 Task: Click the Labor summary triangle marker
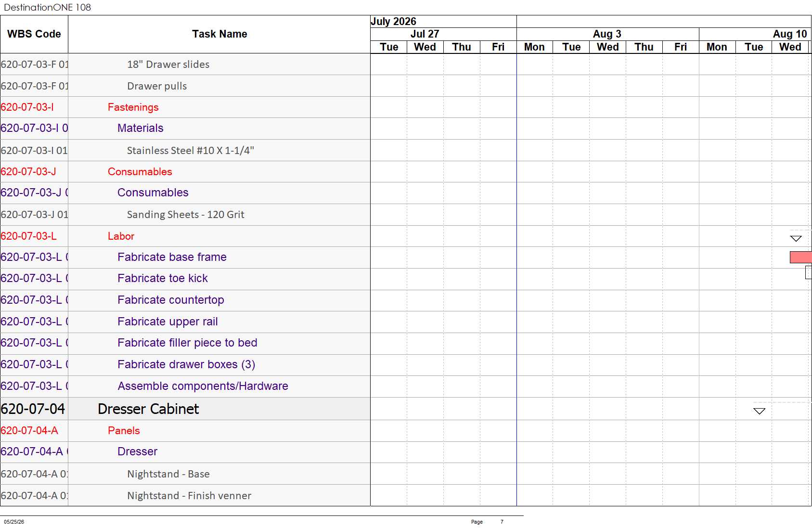click(796, 239)
